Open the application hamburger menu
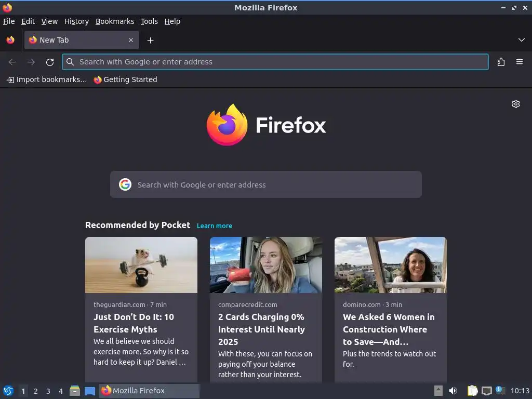 tap(520, 62)
